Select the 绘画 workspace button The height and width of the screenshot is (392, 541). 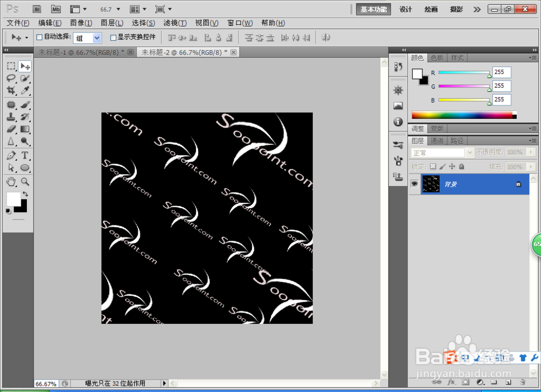(x=431, y=9)
